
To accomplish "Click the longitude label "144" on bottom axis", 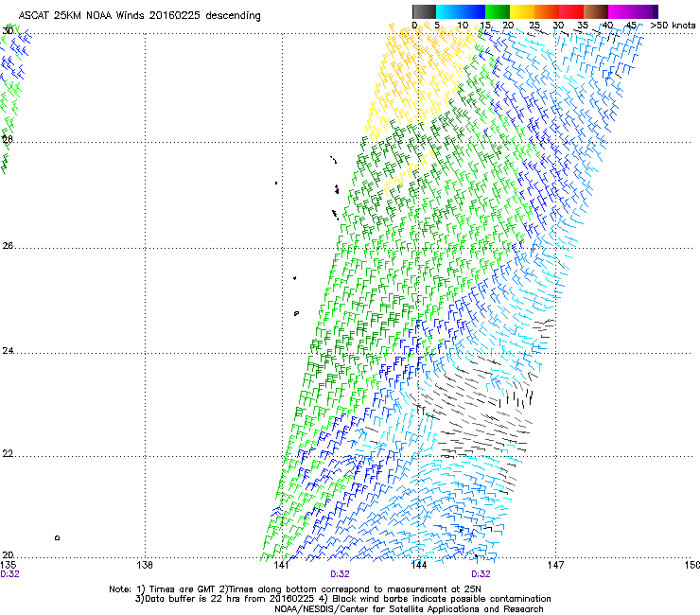I will 419,565.
